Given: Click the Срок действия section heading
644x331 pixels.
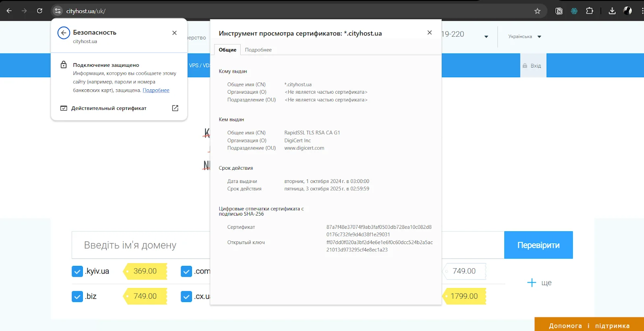Looking at the screenshot, I should coord(236,168).
